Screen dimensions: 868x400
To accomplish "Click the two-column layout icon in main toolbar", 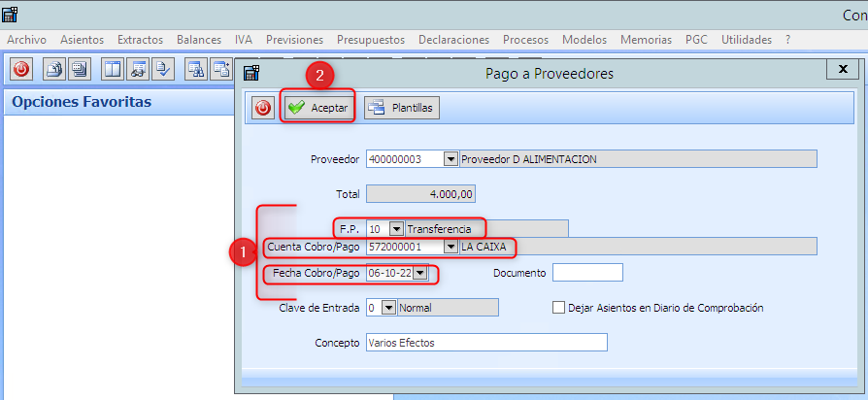I will (113, 69).
